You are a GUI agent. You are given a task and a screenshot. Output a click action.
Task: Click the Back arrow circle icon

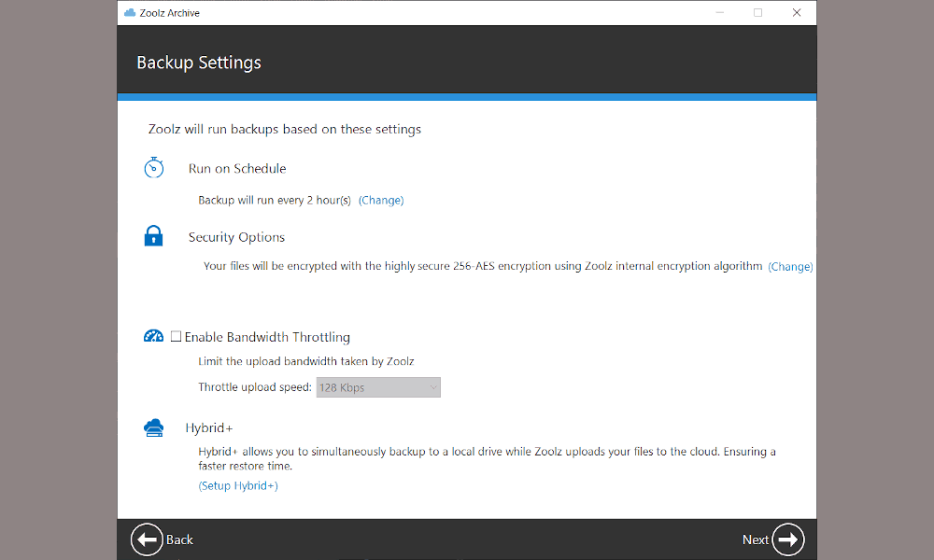pyautogui.click(x=147, y=539)
